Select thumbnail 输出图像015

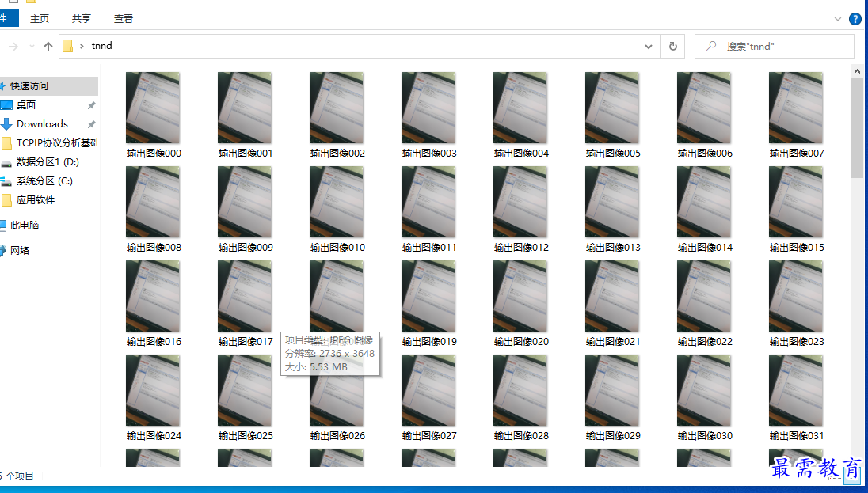pos(796,202)
